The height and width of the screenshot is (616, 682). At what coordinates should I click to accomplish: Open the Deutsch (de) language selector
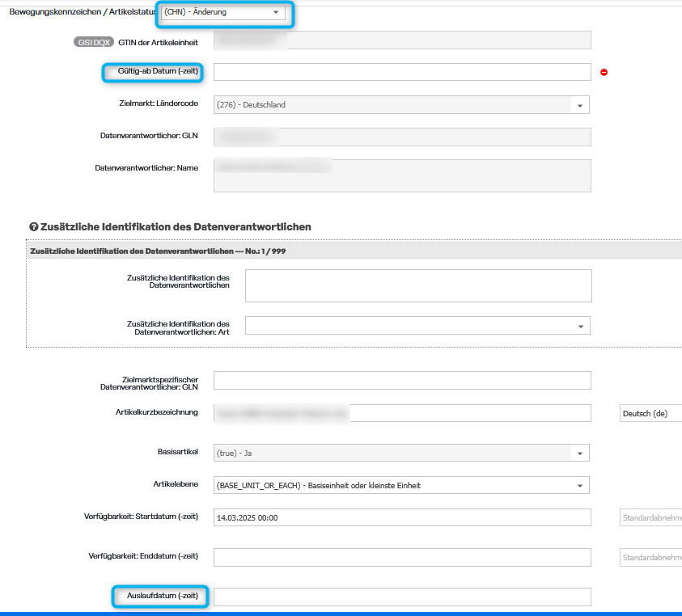pyautogui.click(x=650, y=413)
